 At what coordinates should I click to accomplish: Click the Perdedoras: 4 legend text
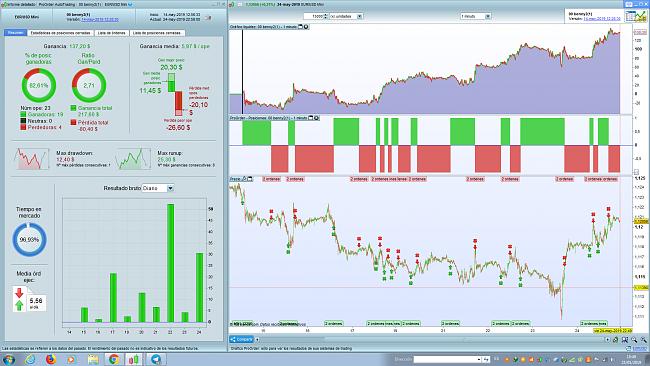pos(44,127)
